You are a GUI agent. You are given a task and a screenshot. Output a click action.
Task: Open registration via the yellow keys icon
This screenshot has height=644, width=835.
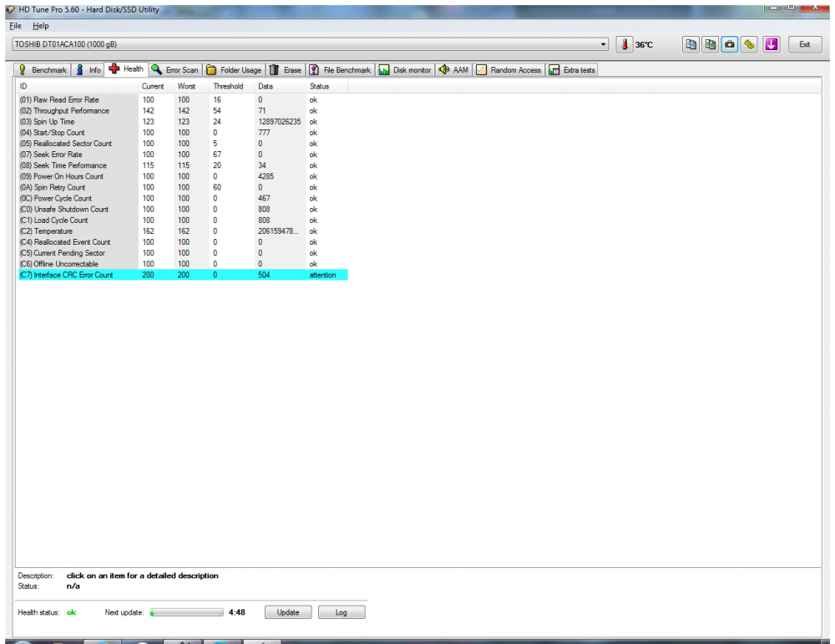pyautogui.click(x=750, y=44)
